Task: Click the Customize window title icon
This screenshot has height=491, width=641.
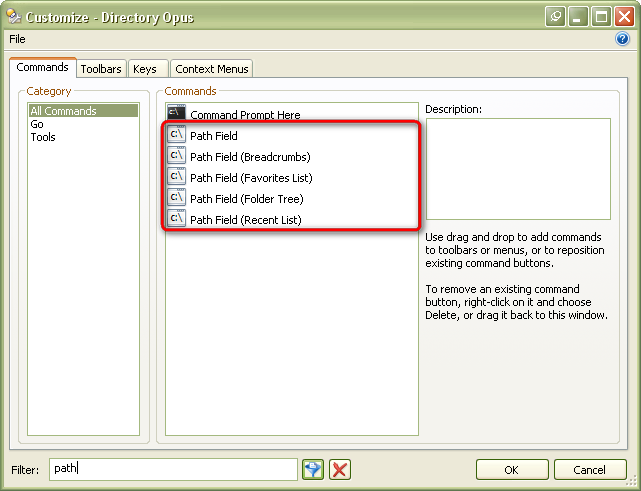Action: (x=13, y=16)
